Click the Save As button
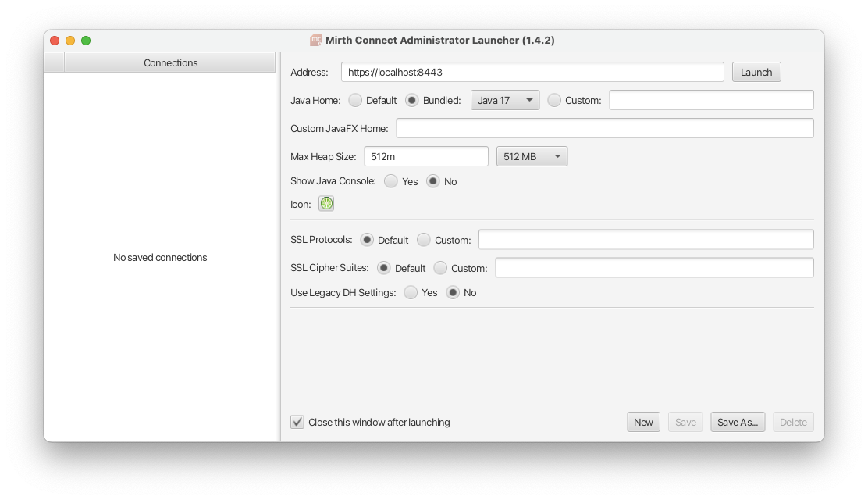Image resolution: width=868 pixels, height=500 pixels. [x=737, y=421]
